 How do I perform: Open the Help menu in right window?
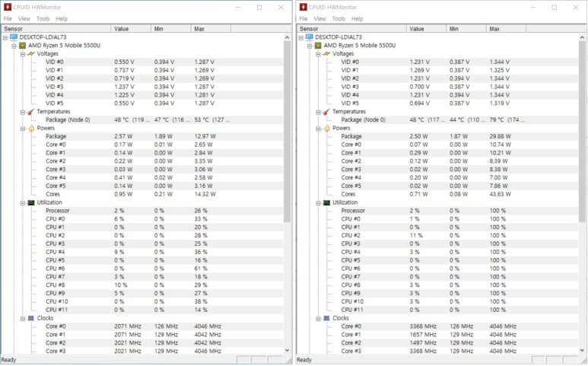coord(357,19)
